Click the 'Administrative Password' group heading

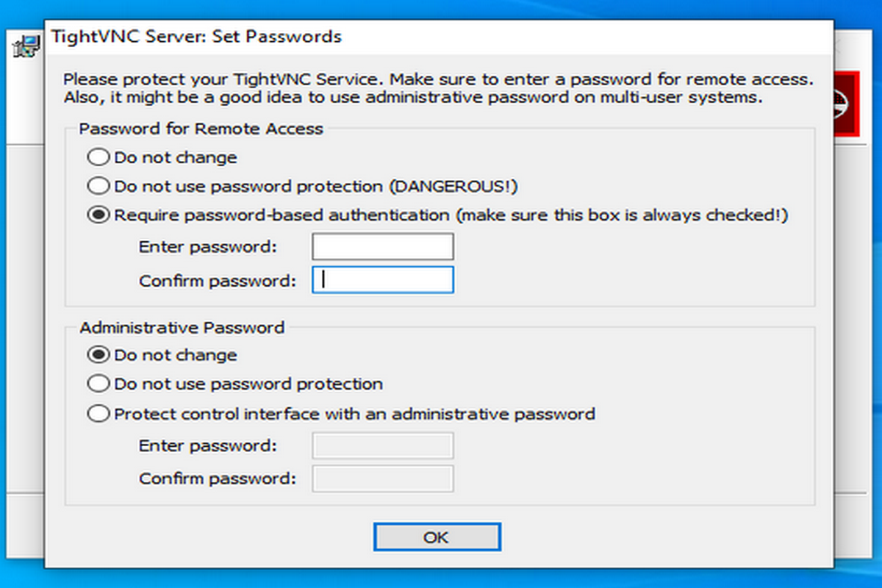pos(182,327)
